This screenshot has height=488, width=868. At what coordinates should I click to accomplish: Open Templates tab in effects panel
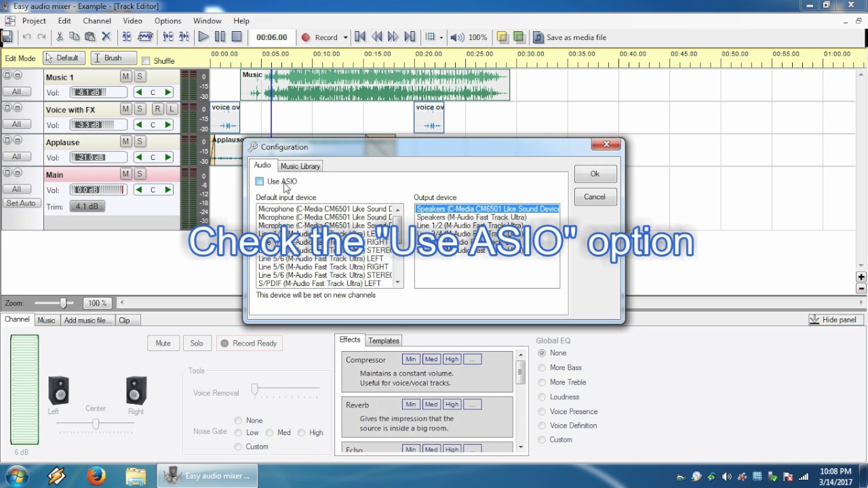coord(384,341)
